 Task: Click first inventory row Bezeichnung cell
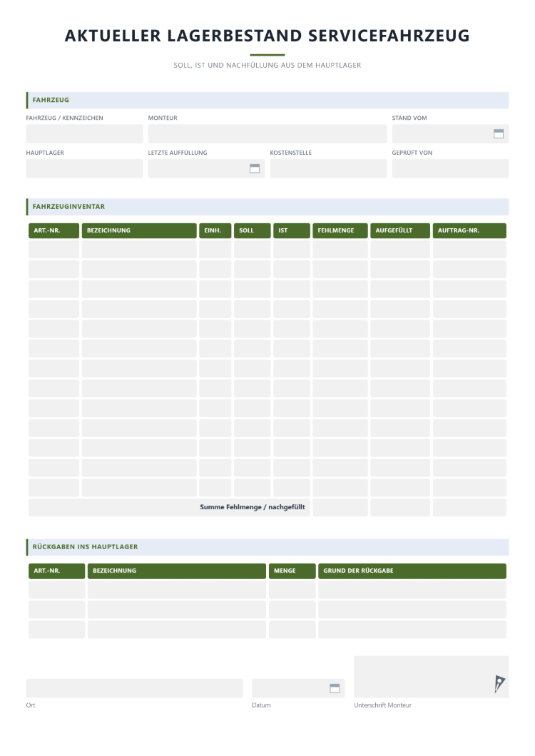(x=139, y=250)
